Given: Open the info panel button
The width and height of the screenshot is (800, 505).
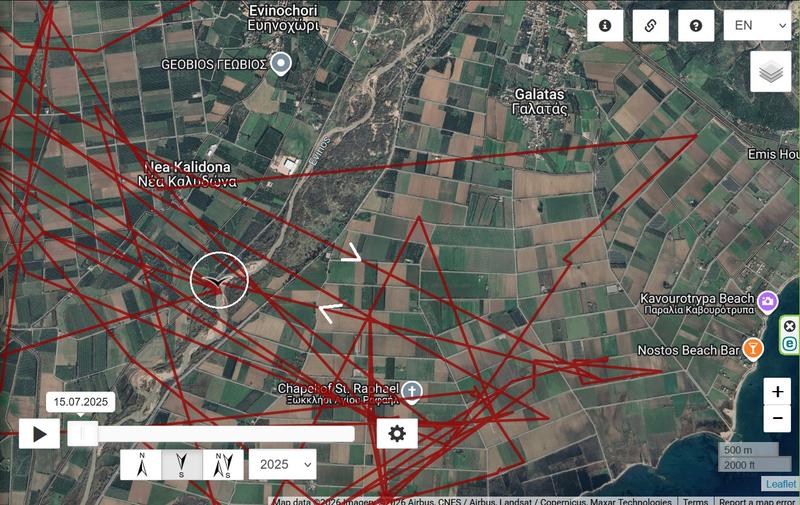Looking at the screenshot, I should [605, 26].
